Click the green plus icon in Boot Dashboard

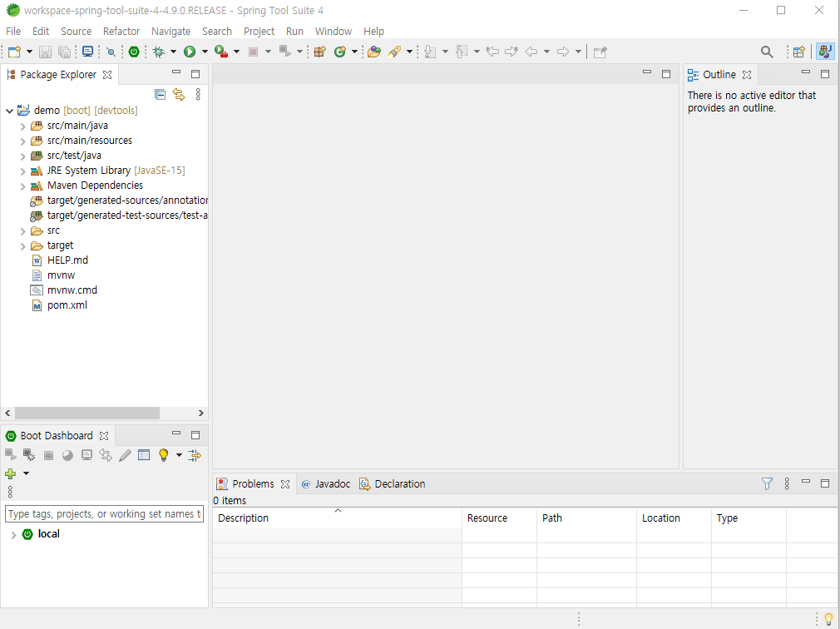(x=10, y=473)
